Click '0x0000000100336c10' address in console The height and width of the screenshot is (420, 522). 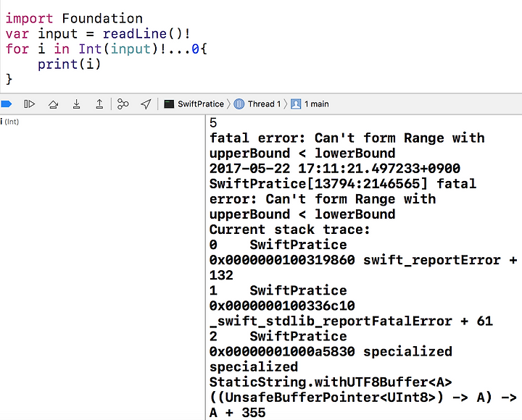[x=282, y=306]
